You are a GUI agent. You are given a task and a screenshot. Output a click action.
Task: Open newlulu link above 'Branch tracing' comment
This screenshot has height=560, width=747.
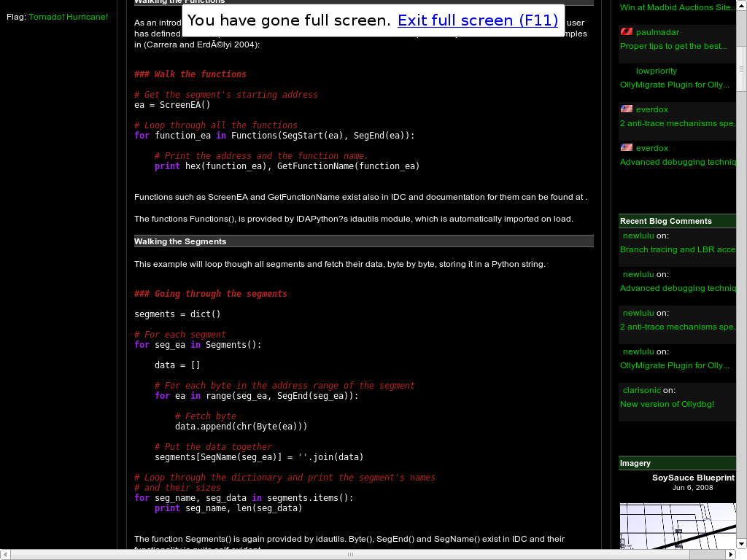click(638, 236)
